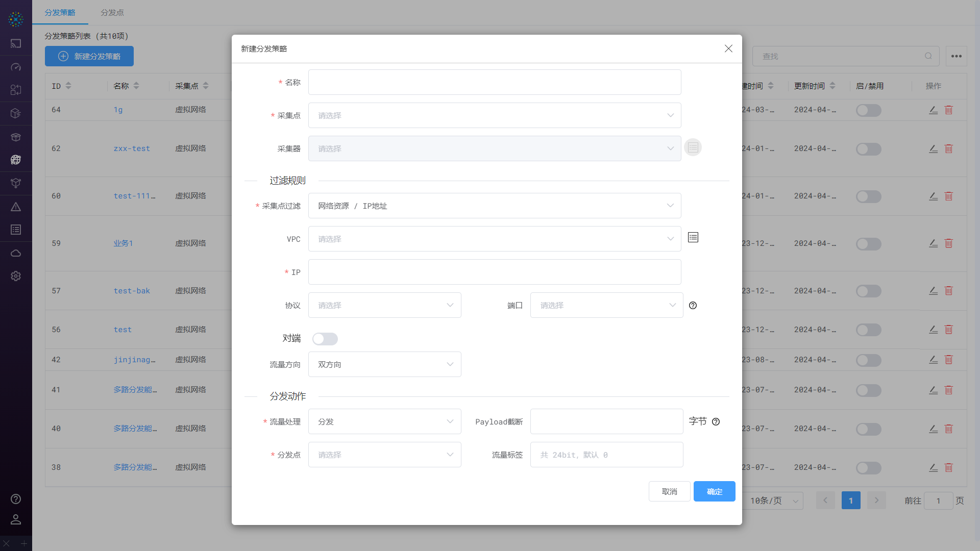Click delete icon for the 1g row
The height and width of the screenshot is (551, 980).
948,110
